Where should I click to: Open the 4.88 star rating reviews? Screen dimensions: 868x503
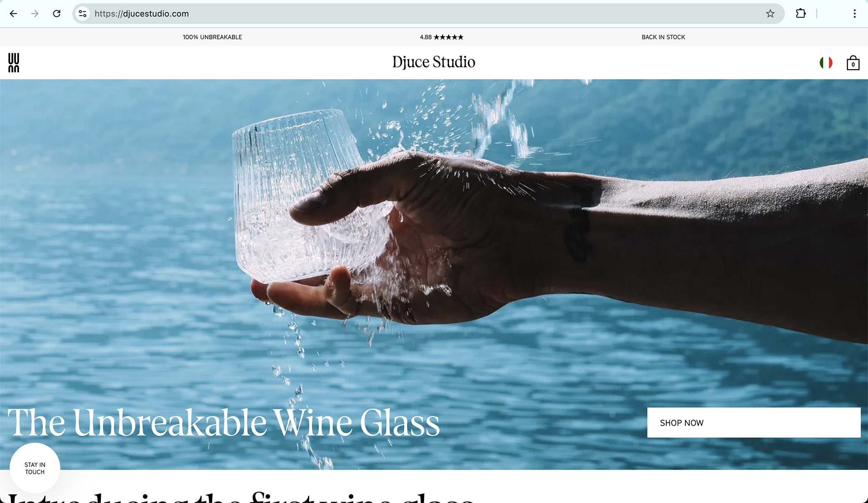tap(441, 37)
